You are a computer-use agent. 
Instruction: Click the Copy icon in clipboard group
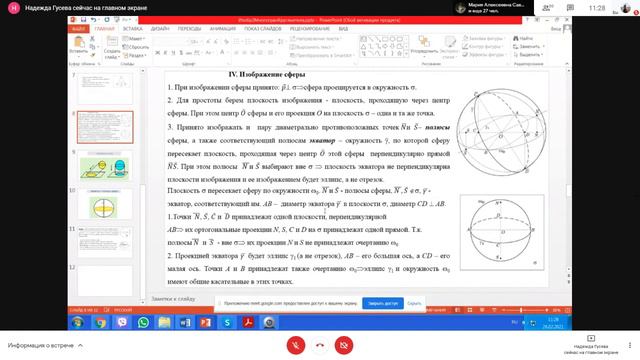pos(92,47)
